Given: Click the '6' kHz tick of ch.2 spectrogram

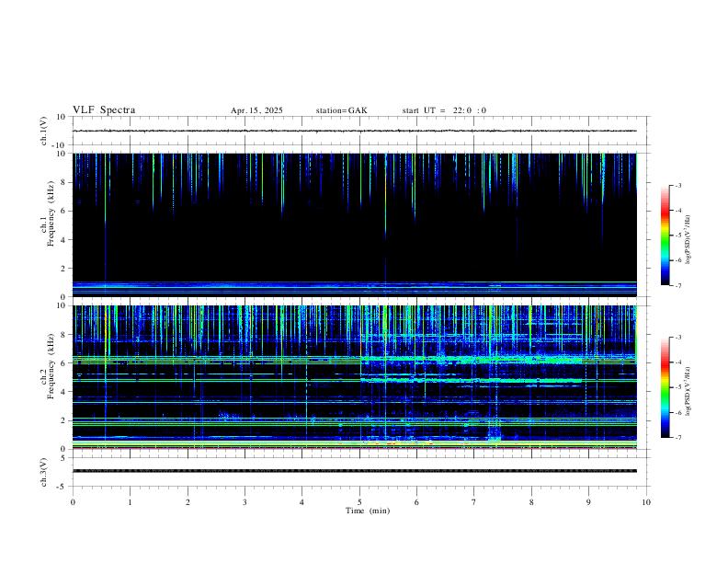Looking at the screenshot, I should click(x=63, y=362).
